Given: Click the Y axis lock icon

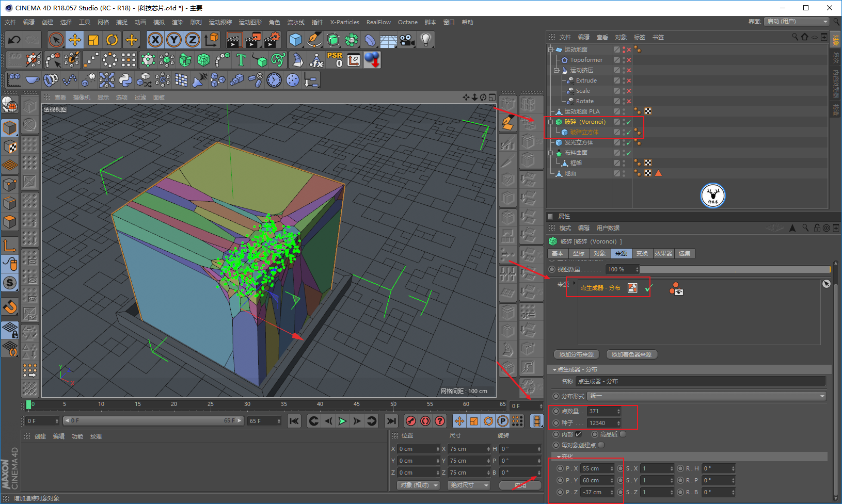Looking at the screenshot, I should coord(174,40).
